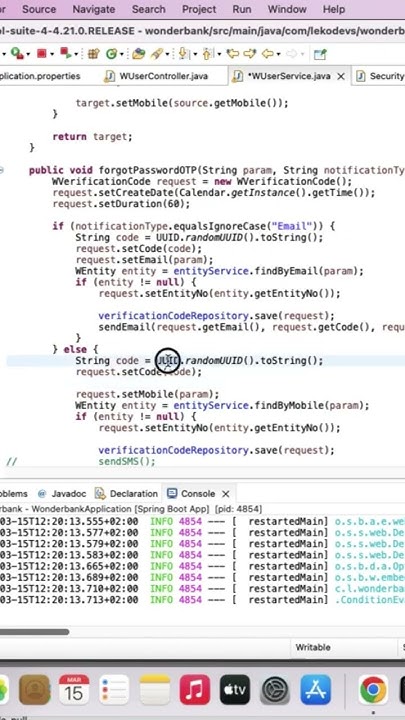Open the New Java Class dropdown arrow

tap(122, 54)
